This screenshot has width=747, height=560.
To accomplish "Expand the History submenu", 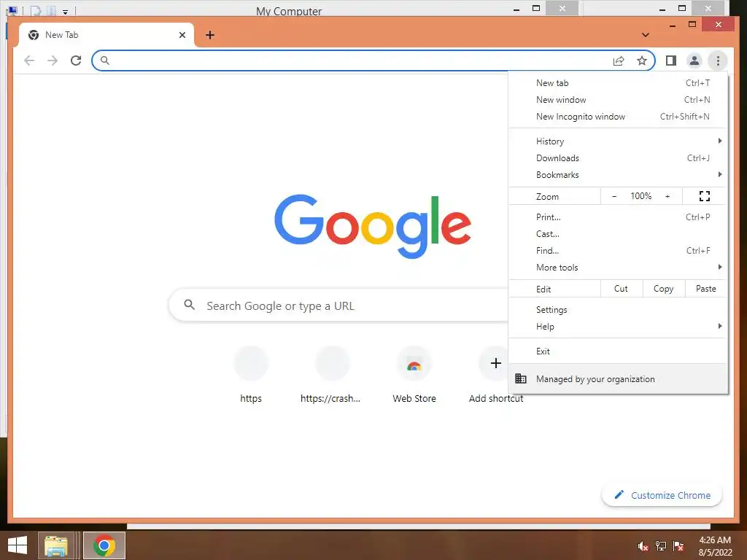I will 618,141.
